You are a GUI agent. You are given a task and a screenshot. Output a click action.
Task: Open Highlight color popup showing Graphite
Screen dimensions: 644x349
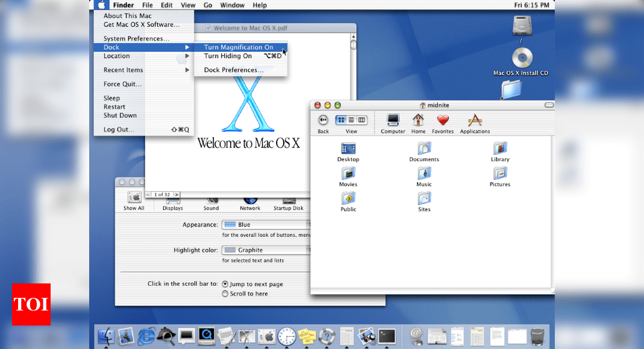(266, 250)
